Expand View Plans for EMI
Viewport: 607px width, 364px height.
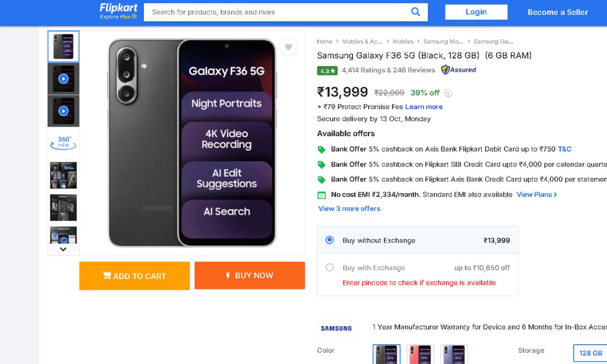click(x=536, y=195)
